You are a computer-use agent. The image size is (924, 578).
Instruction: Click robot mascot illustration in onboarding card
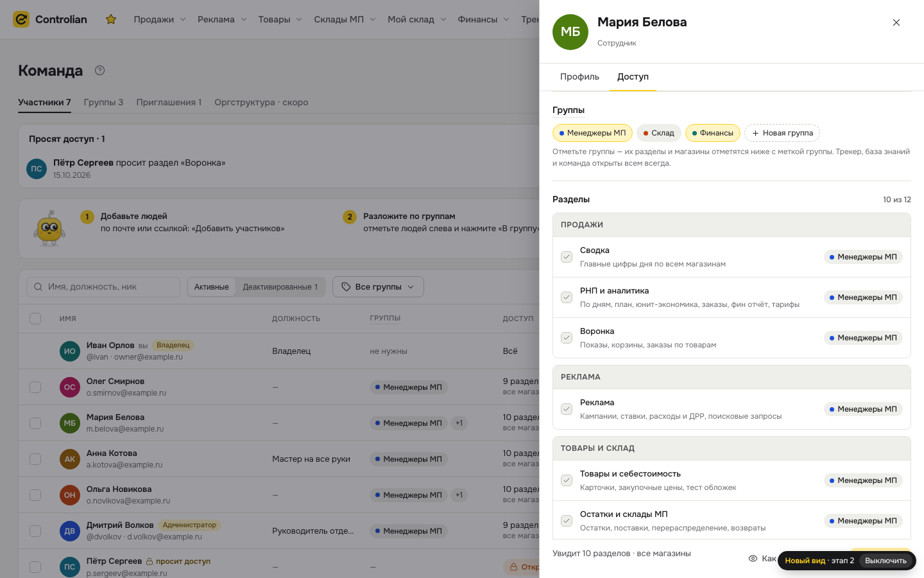(50, 228)
